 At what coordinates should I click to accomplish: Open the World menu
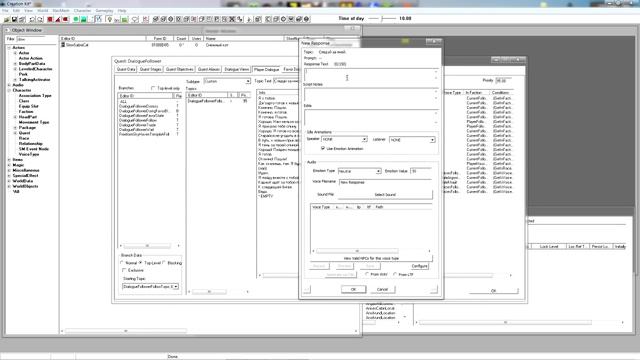pyautogui.click(x=42, y=11)
